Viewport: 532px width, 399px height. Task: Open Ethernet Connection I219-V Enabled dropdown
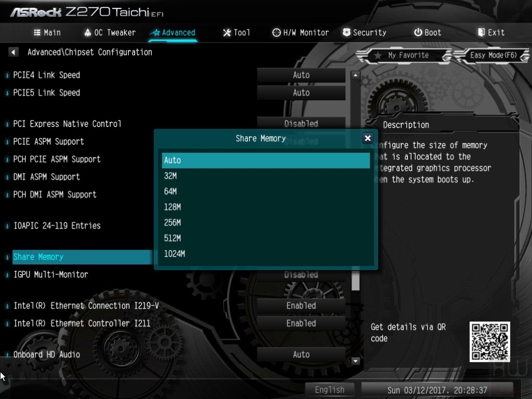coord(301,306)
